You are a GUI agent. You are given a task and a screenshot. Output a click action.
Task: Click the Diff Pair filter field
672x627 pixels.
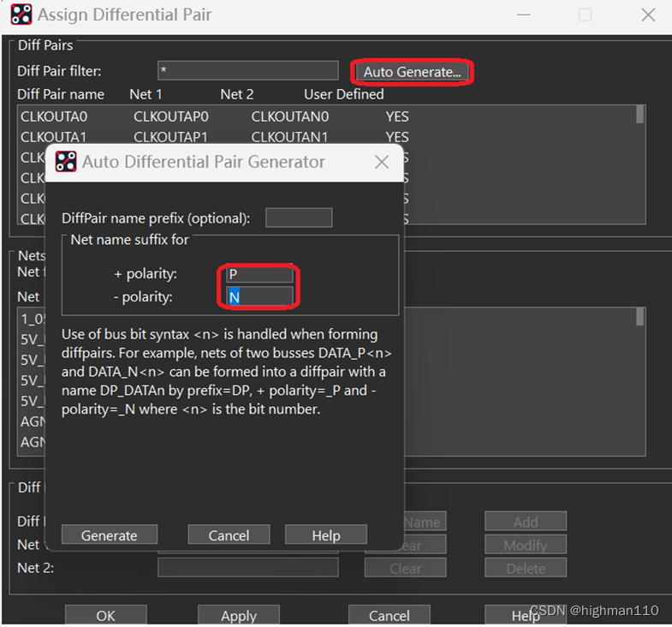pos(248,71)
